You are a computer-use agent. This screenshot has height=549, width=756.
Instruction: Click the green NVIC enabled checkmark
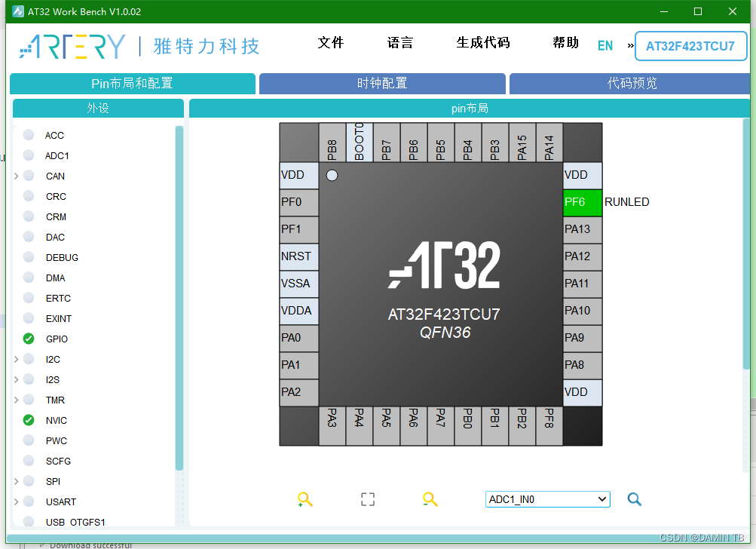click(29, 420)
